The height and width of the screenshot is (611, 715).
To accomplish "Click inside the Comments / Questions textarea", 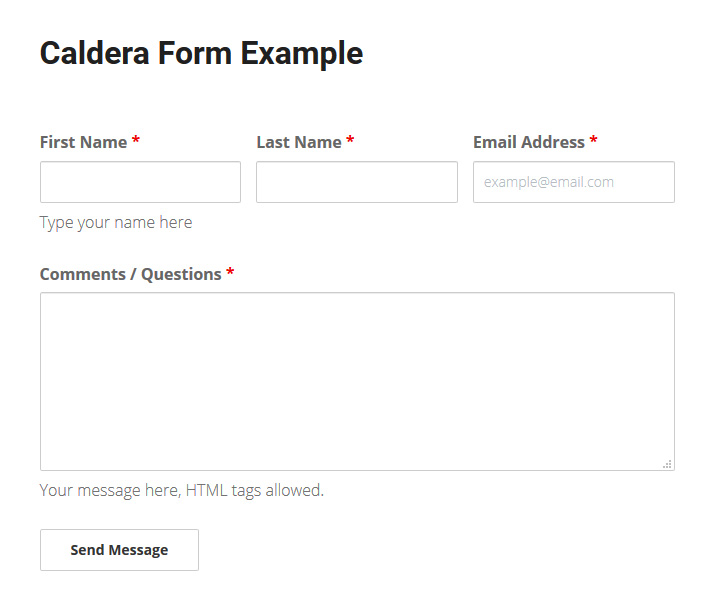I will click(x=357, y=380).
